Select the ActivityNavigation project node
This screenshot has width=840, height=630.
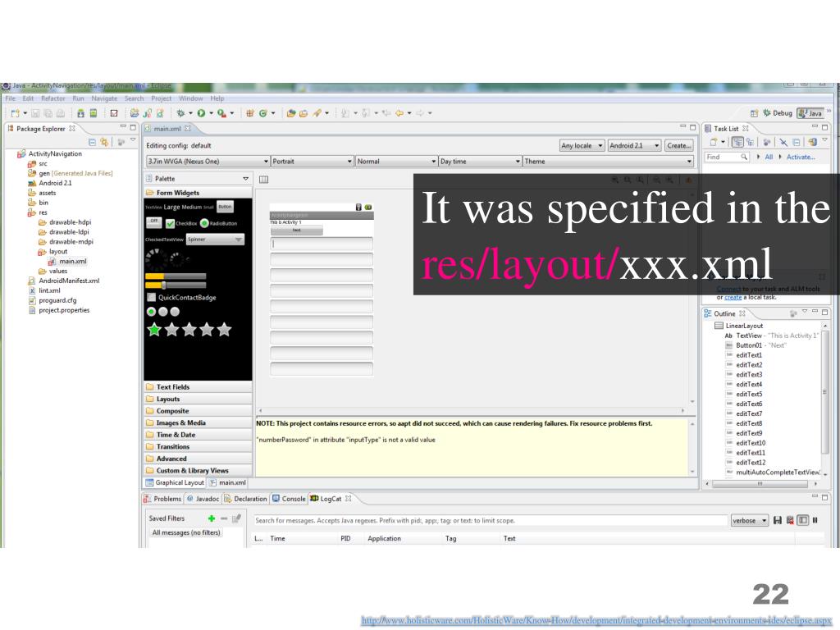point(50,153)
